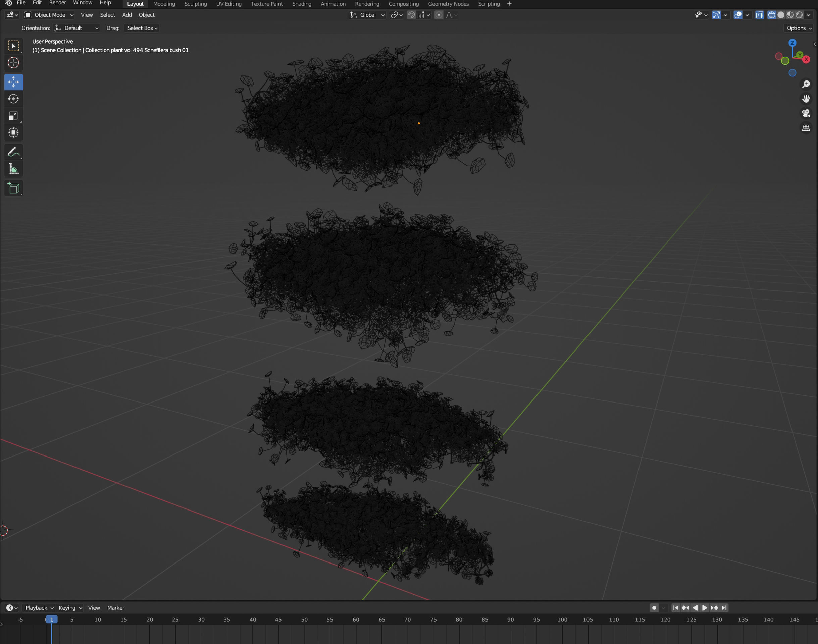The image size is (818, 644).
Task: Open the timeline editor type selector
Action: tap(12, 608)
